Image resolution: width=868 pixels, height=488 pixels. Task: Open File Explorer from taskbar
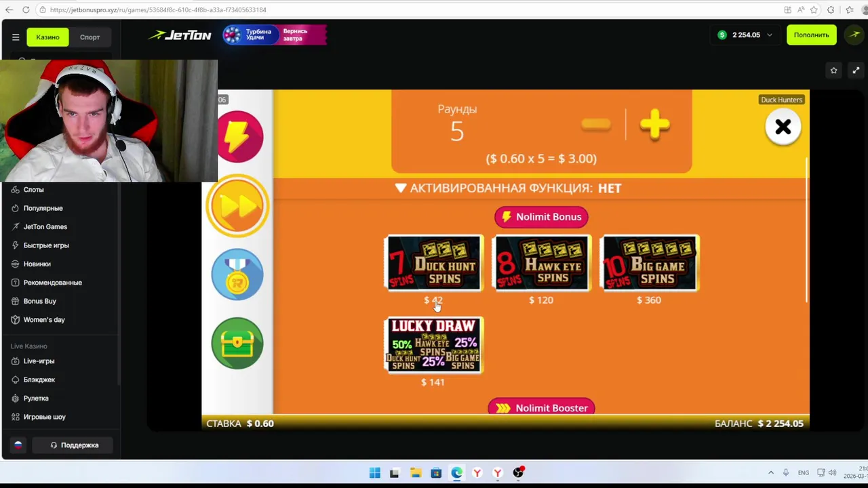point(416,473)
